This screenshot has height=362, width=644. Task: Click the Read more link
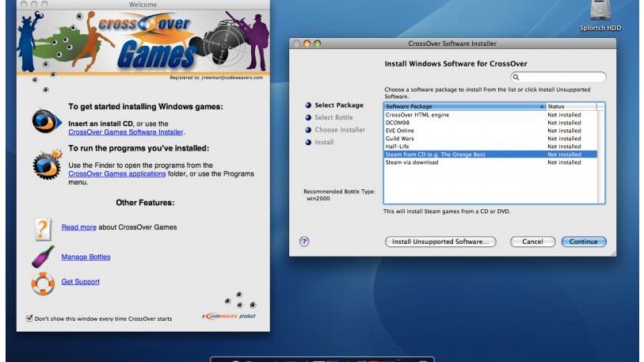pyautogui.click(x=79, y=227)
